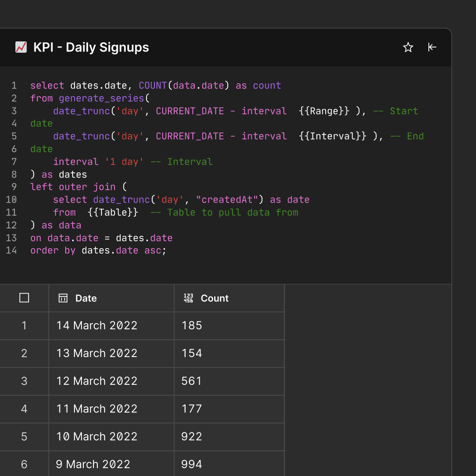476x476 pixels.
Task: Click the count cell with 561
Action: (x=229, y=381)
